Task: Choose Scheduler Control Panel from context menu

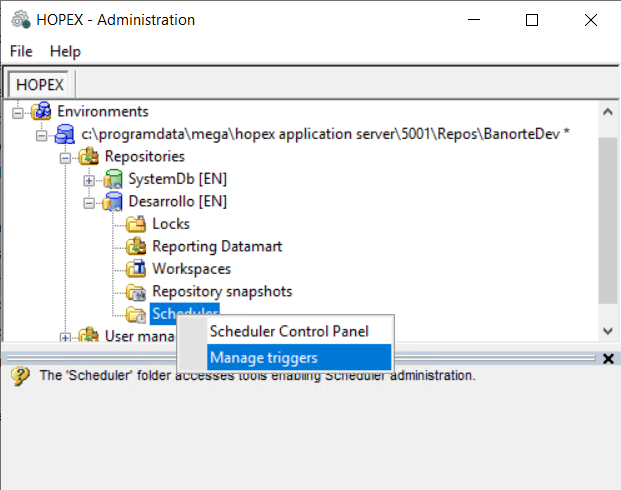Action: (289, 331)
